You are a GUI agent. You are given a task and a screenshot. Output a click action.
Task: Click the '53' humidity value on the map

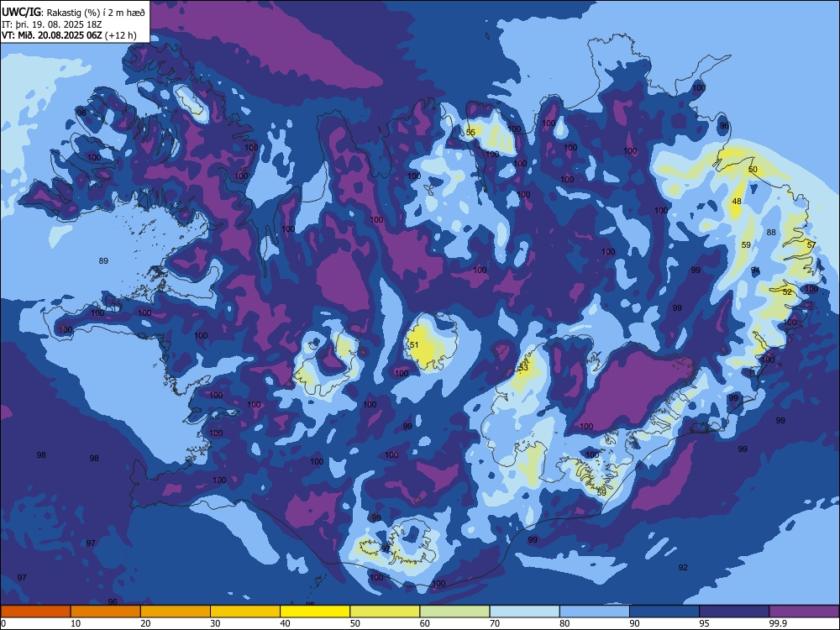point(523,368)
